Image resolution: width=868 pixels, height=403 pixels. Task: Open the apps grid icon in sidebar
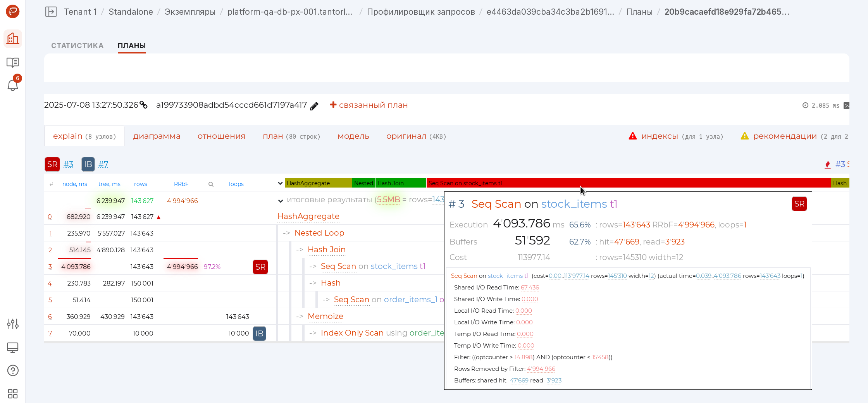pos(13,394)
